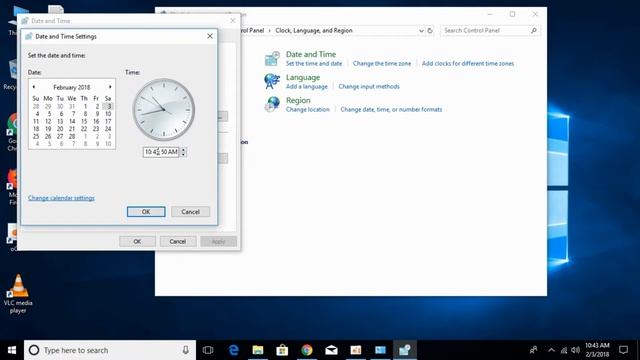Select February 20 in the calendar
The height and width of the screenshot is (360, 640).
tap(60, 129)
